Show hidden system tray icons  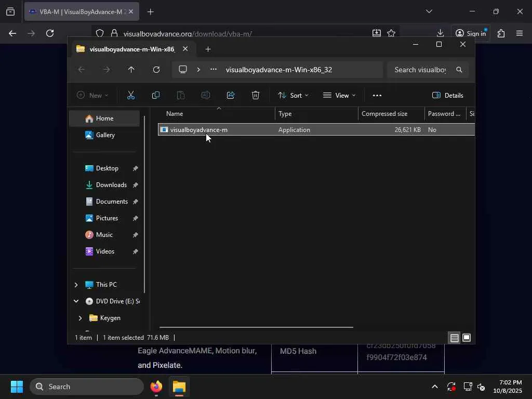[x=435, y=387]
